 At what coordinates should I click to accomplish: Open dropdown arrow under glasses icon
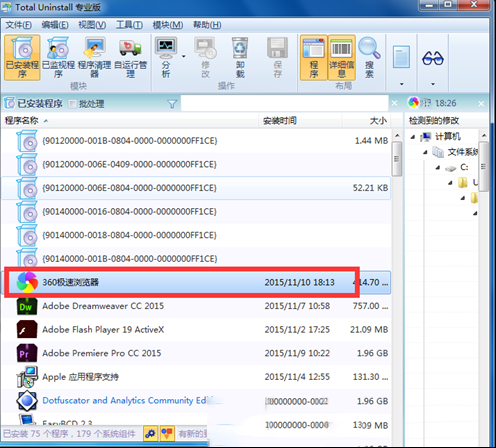point(433,84)
